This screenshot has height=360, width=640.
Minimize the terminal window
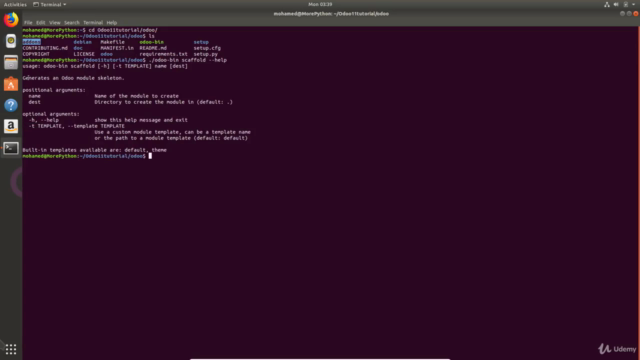pos(622,14)
